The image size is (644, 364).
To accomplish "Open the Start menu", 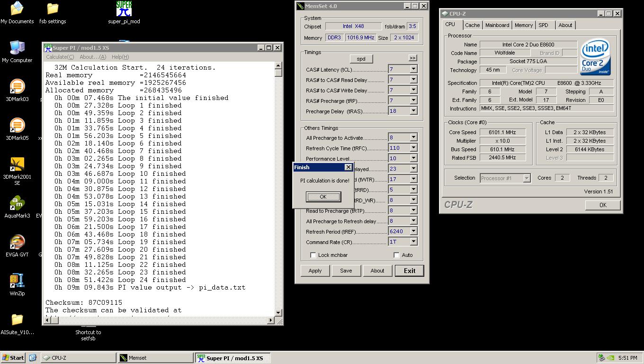I will point(13,358).
